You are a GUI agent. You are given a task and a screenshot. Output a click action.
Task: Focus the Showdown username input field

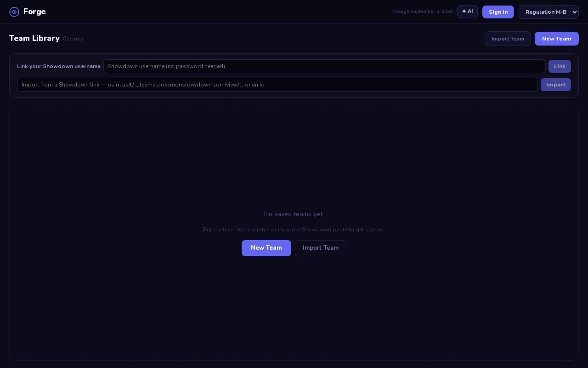[x=324, y=66]
